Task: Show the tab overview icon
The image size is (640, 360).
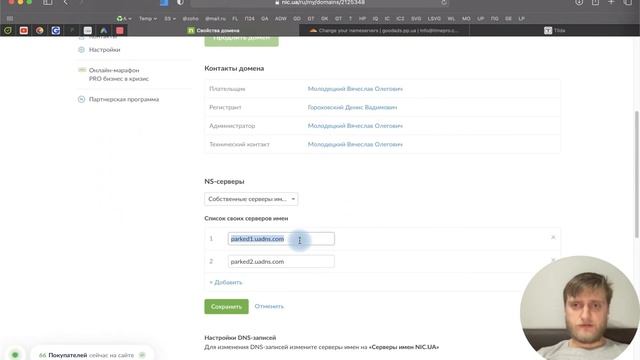Action: coord(628,2)
